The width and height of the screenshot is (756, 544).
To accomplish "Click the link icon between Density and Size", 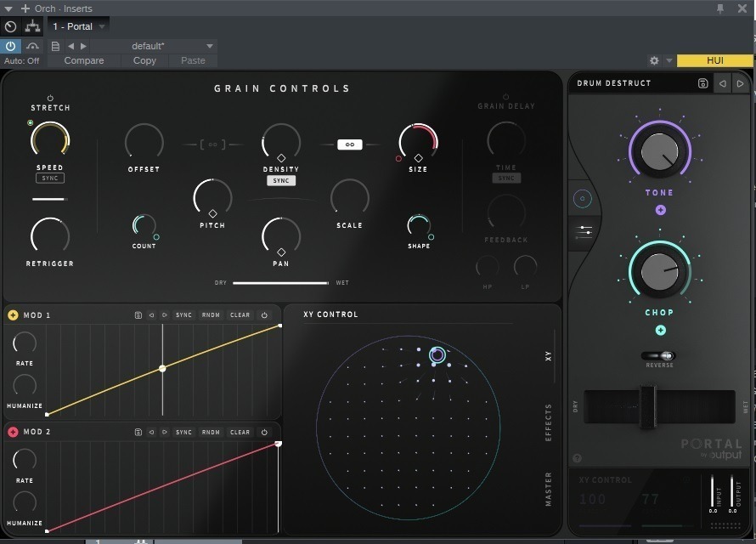I will click(349, 144).
